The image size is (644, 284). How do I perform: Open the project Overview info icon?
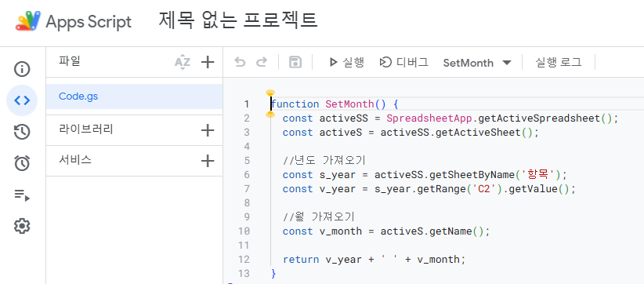pyautogui.click(x=22, y=69)
